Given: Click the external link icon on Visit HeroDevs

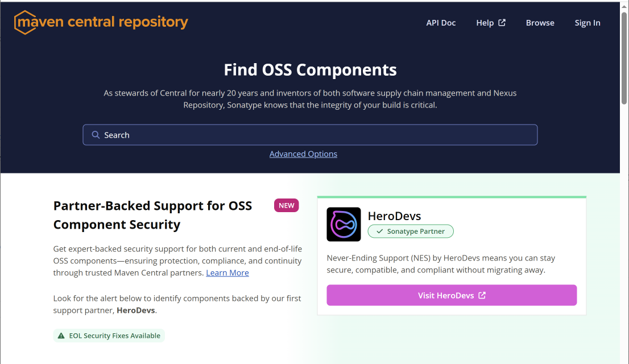Looking at the screenshot, I should pos(482,295).
